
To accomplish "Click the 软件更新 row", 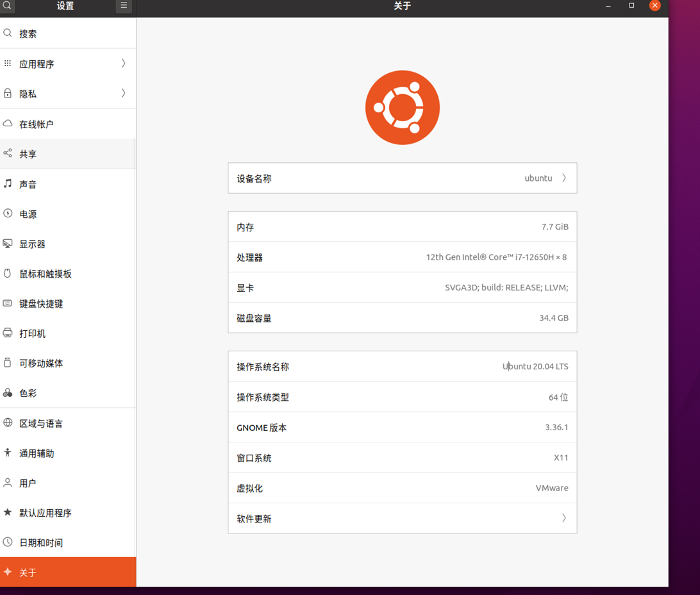I will click(x=402, y=518).
